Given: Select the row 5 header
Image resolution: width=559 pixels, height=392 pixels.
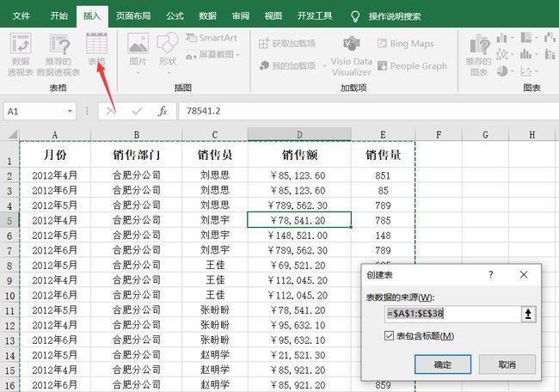Looking at the screenshot, I should coord(9,221).
